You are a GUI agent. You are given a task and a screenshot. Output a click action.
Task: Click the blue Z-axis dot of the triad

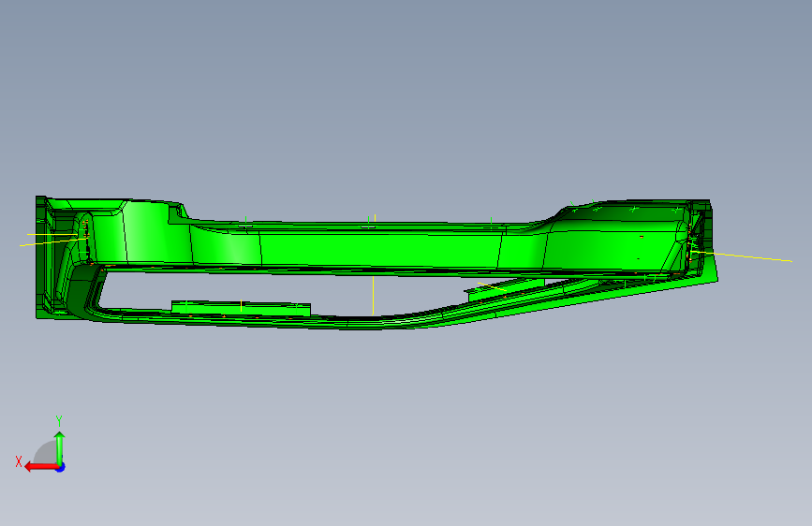[x=61, y=467]
